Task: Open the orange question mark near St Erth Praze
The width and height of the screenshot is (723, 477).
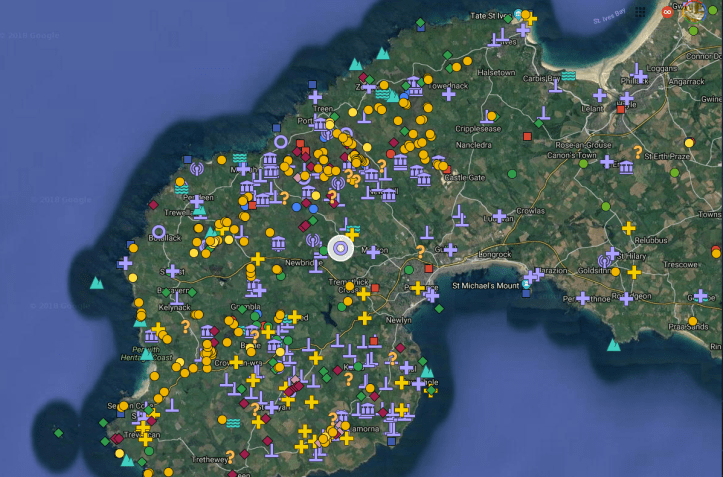Action: pyautogui.click(x=637, y=152)
